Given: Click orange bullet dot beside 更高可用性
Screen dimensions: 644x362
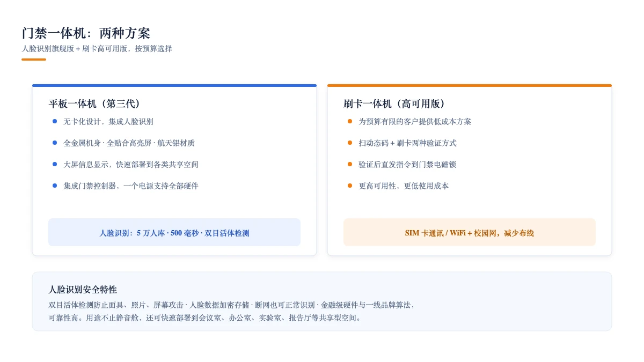Looking at the screenshot, I should (x=350, y=186).
